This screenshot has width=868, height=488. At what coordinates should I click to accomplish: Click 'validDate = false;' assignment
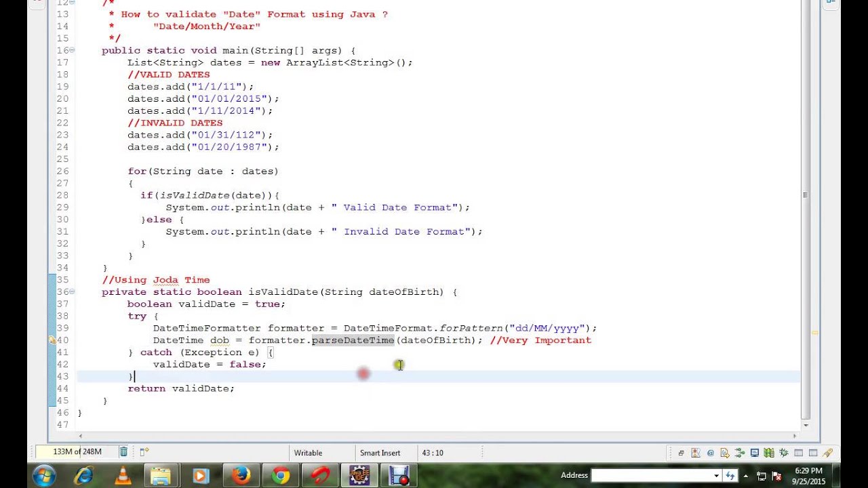pos(210,365)
